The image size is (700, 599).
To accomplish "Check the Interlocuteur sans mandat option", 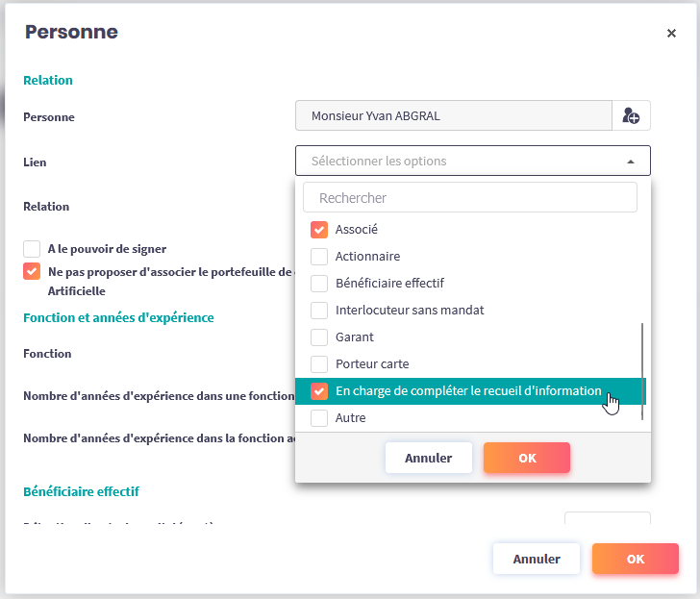I will [x=319, y=311].
